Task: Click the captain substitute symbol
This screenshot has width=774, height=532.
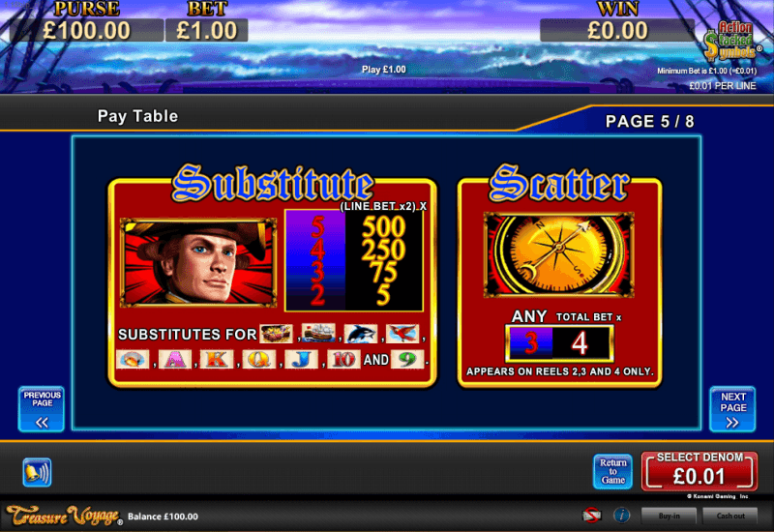Action: coord(198,262)
